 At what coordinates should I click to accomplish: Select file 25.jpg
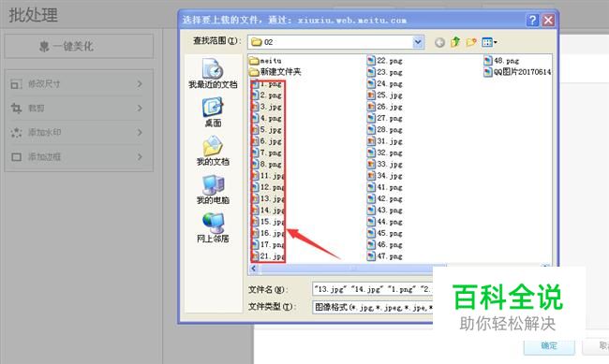pyautogui.click(x=385, y=95)
